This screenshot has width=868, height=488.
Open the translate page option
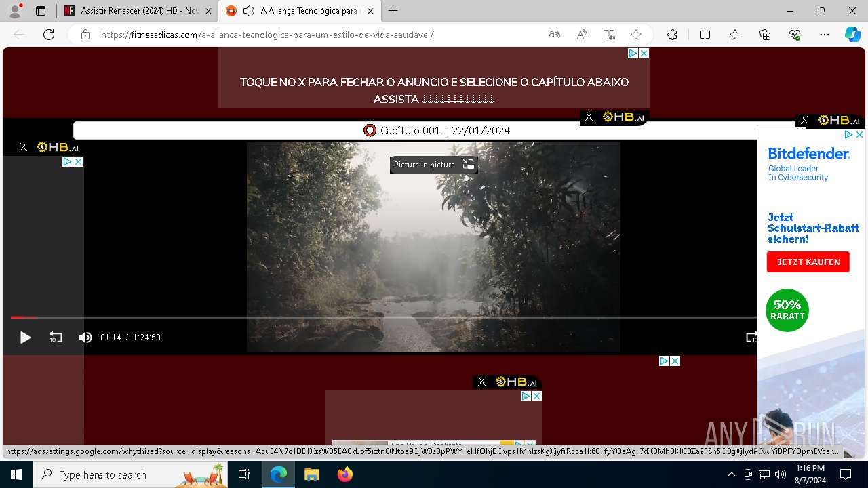click(555, 35)
